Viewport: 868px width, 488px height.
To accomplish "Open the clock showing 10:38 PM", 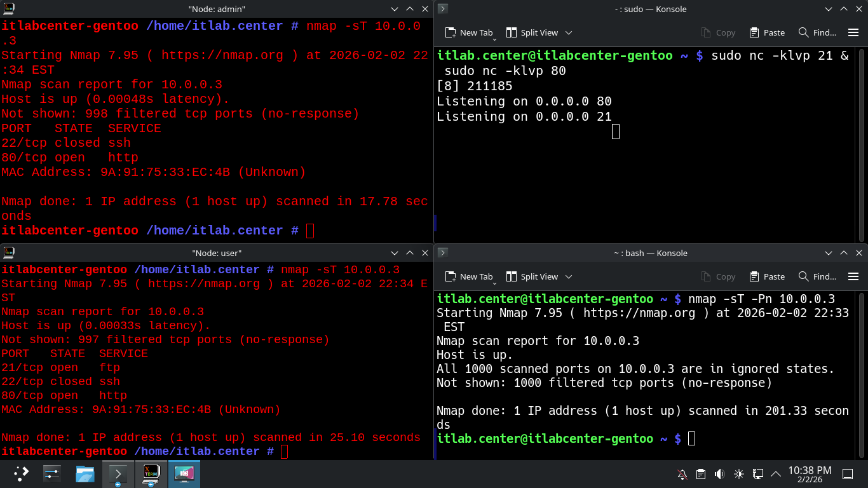I will [x=810, y=474].
